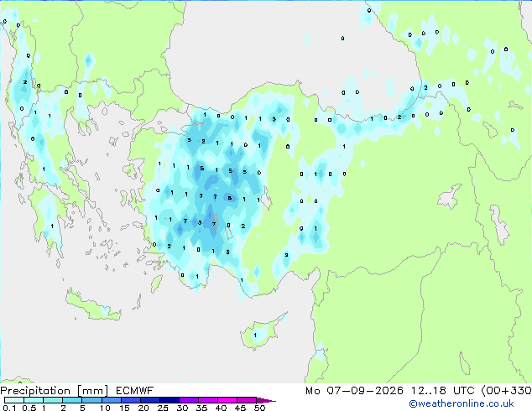Click the '[mm]' unit label
This screenshot has height=411, width=532.
coord(93,391)
